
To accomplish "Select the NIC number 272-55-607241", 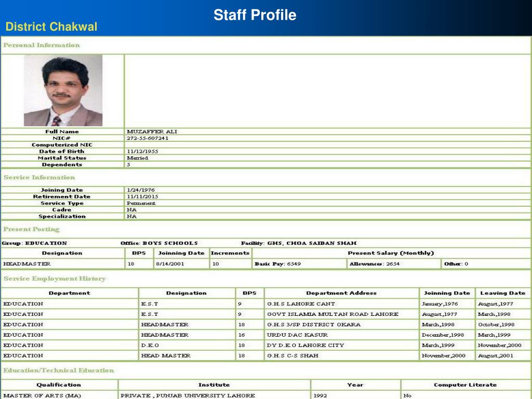I will (148, 138).
